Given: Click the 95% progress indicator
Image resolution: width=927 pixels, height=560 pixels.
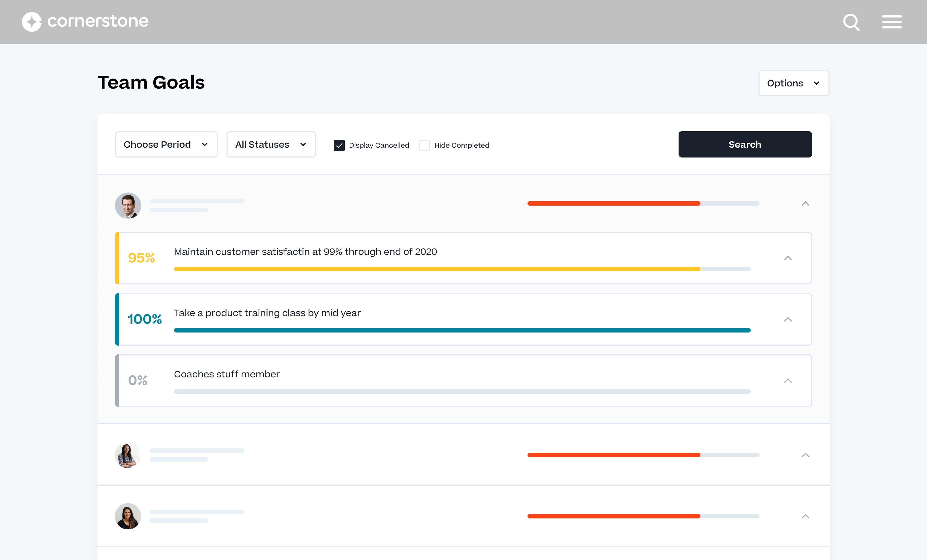Looking at the screenshot, I should coord(141,258).
